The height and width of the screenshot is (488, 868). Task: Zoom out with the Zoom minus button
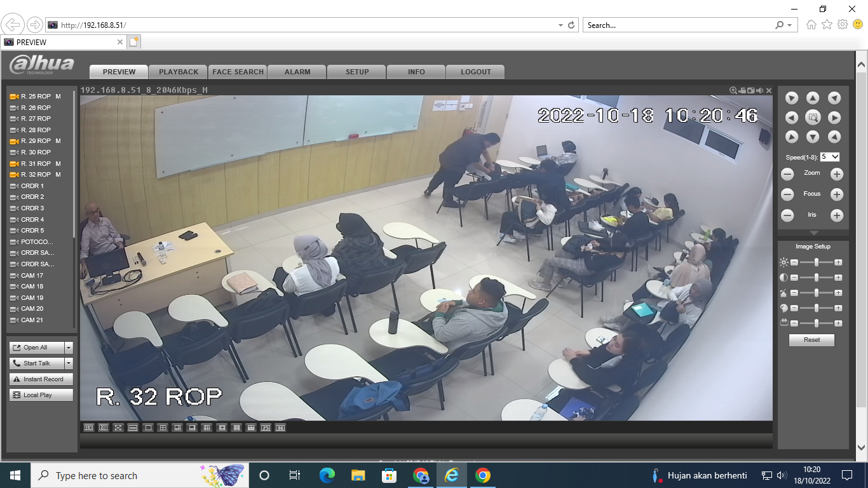point(787,174)
